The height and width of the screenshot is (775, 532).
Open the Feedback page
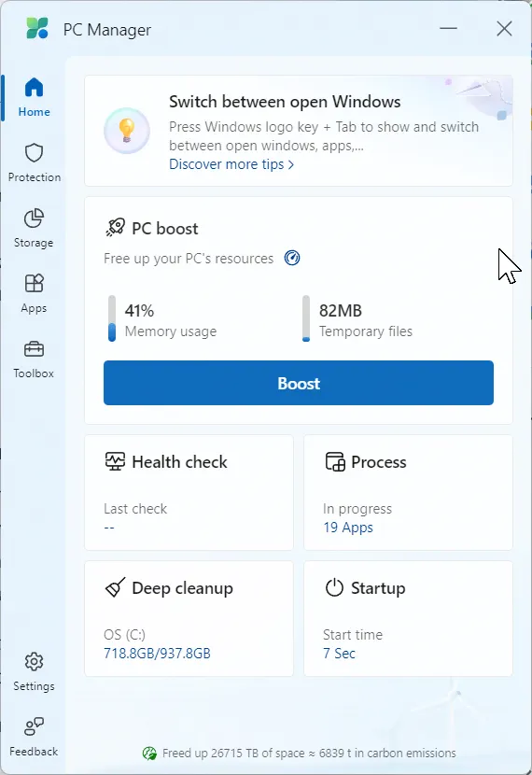pyautogui.click(x=35, y=737)
